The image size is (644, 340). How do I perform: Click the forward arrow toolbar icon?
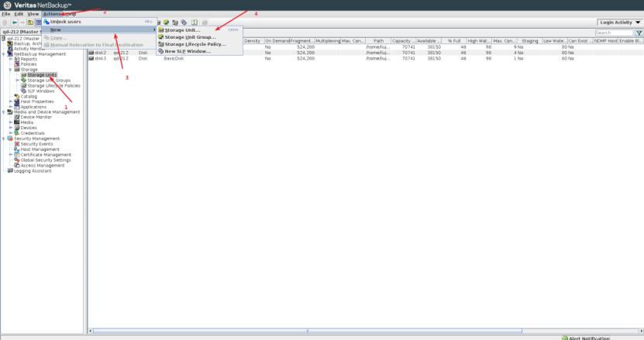coord(22,22)
